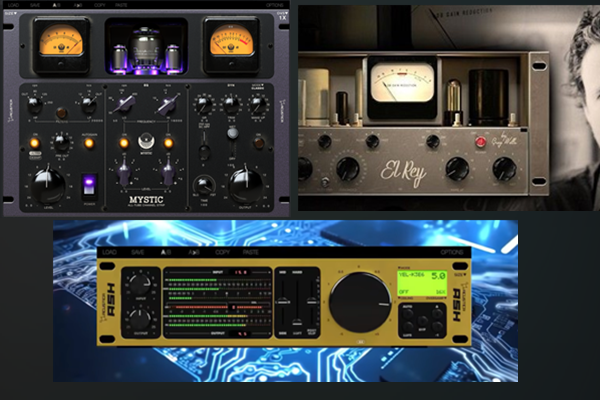The height and width of the screenshot is (400, 600).
Task: Click the red power lamp on El Rey
Action: [481, 142]
